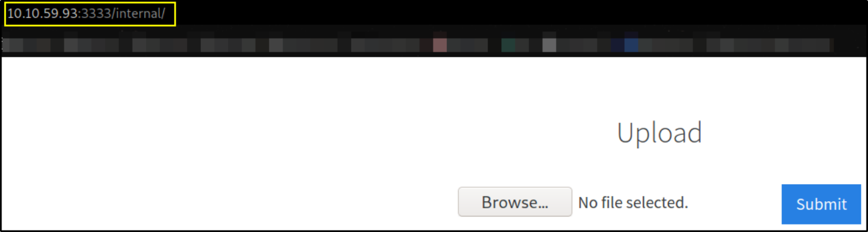Viewport: 868px width, 232px height.
Task: Click the blue pixelated bookmark item
Action: coord(631,45)
